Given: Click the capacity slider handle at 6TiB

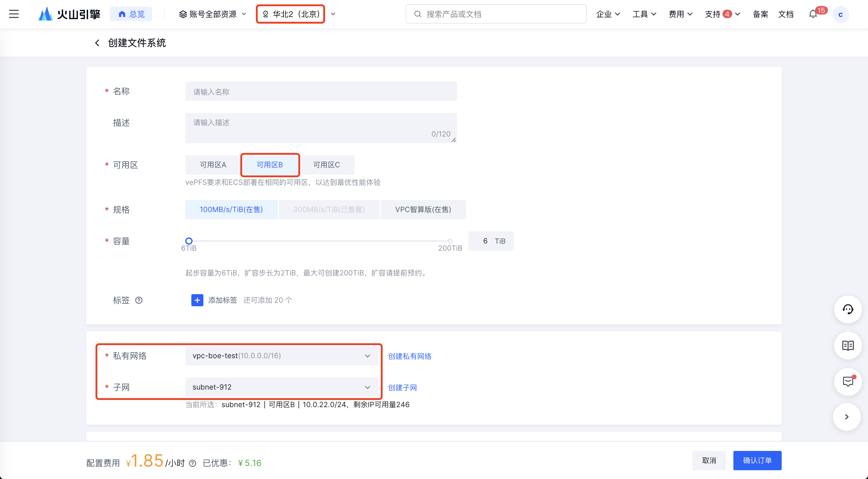Looking at the screenshot, I should coord(189,241).
